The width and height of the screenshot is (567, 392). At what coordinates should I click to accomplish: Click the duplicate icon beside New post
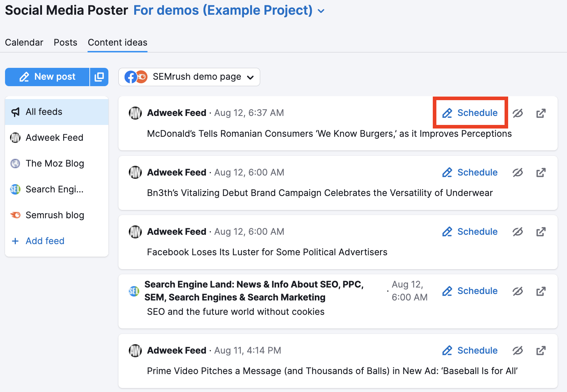(99, 77)
